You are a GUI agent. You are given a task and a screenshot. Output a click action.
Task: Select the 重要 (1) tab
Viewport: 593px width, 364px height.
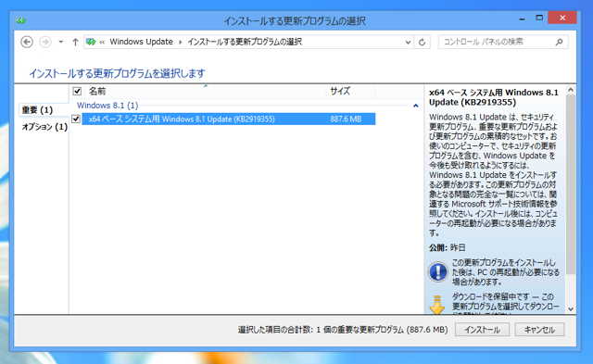coord(37,110)
